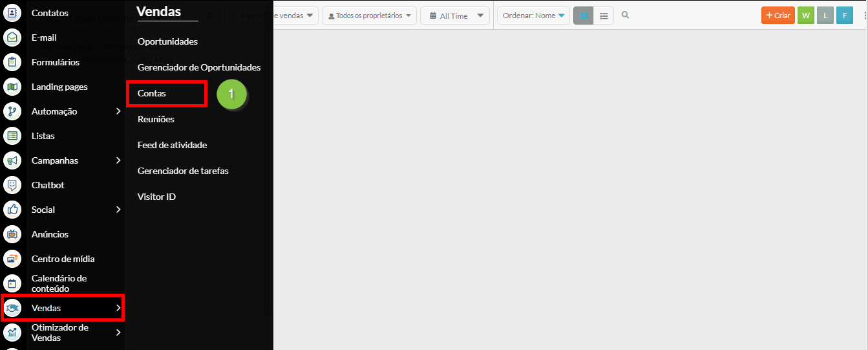Image resolution: width=868 pixels, height=350 pixels.
Task: Open the Todos os proprietários dropdown
Action: (369, 16)
